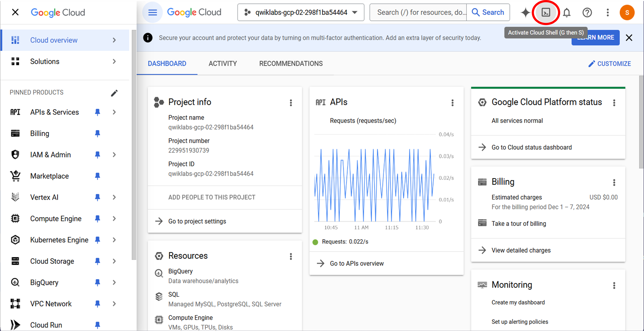Viewport: 644px width, 331px height.
Task: Expand APIs & Services submenu chevron
Action: 114,112
